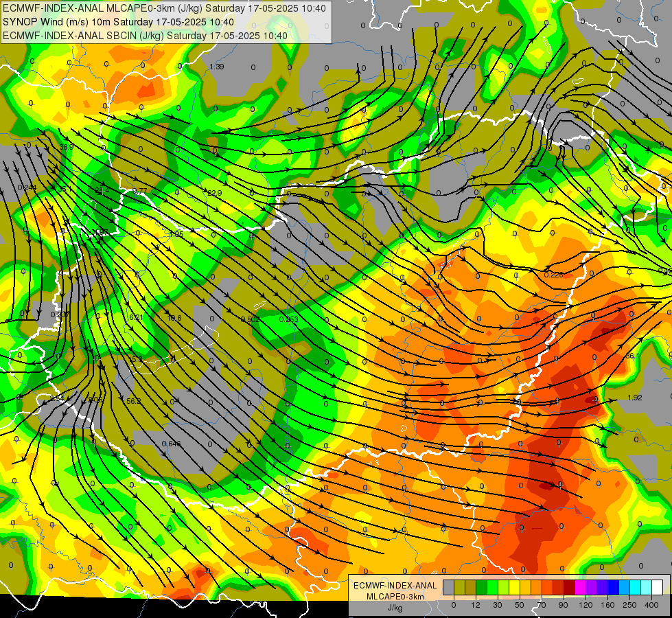Click the 10.6 value on the map
This screenshot has width=672, height=618.
174,318
